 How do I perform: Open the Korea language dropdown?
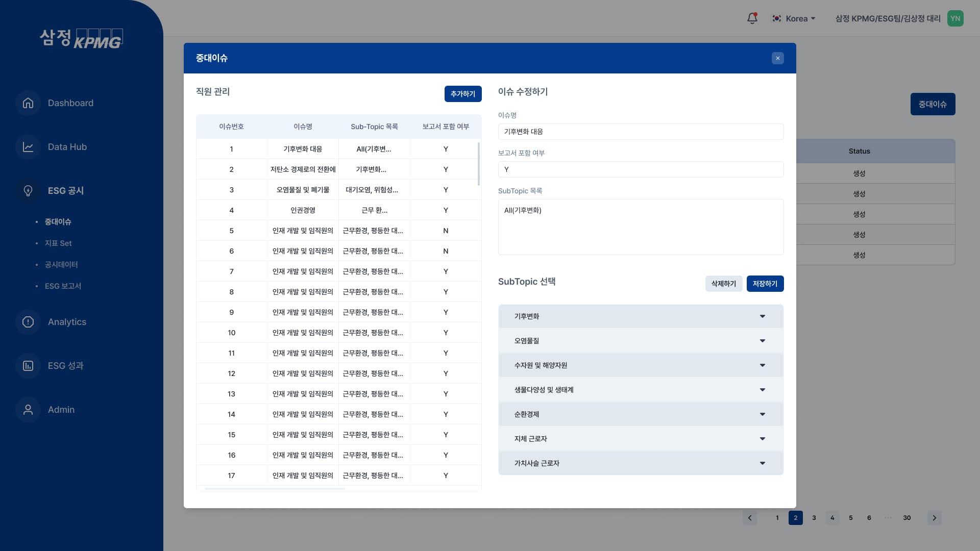point(796,18)
